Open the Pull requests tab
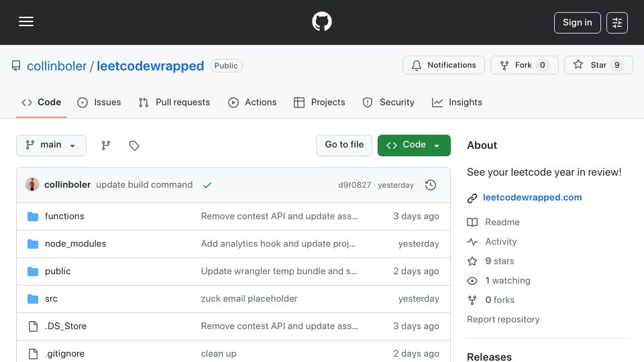Viewport: 644px width, 362px height. coord(174,102)
